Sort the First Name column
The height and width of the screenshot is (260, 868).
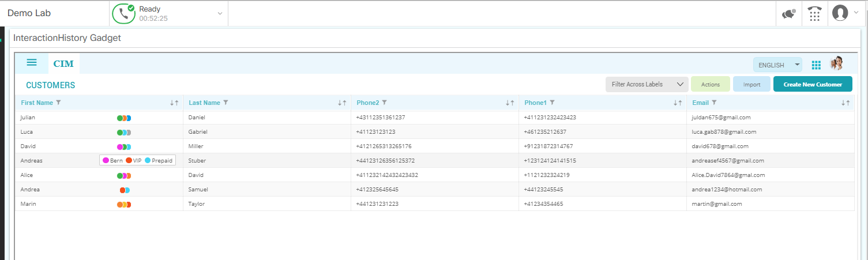coord(174,103)
